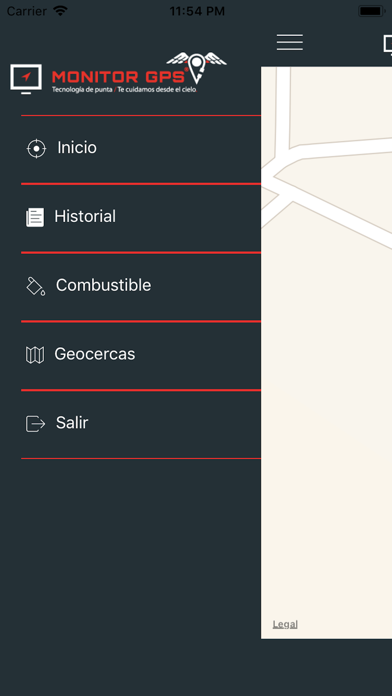The height and width of the screenshot is (696, 392).
Task: Tap the hamburger menu icon
Action: [x=289, y=42]
